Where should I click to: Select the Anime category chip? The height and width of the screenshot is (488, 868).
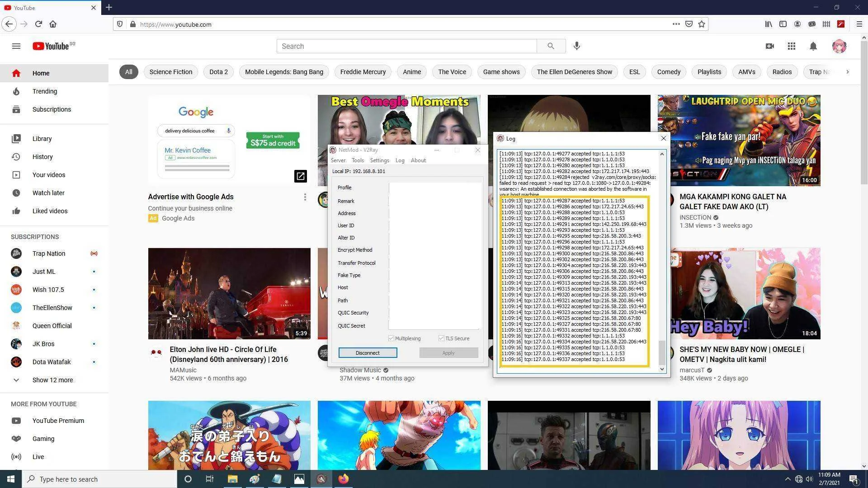tap(412, 72)
